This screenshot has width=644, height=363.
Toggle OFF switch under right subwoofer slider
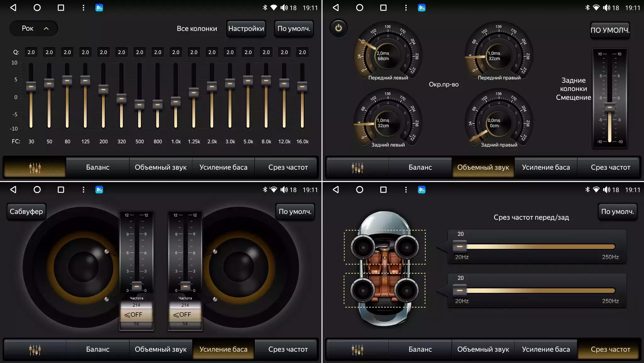[x=185, y=315]
